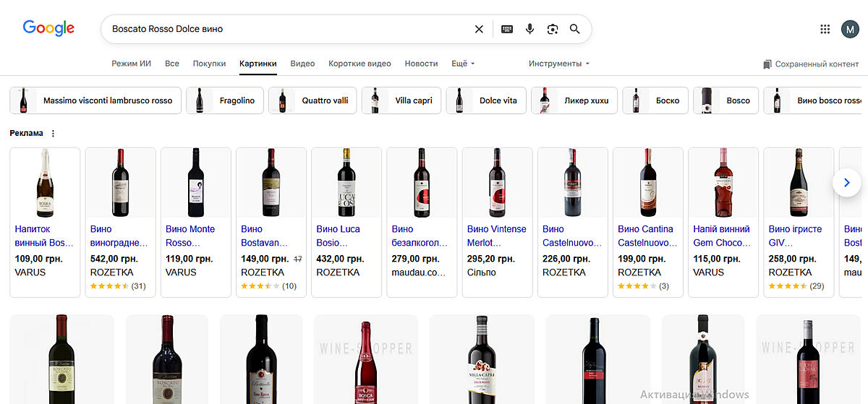Open the Google apps grid
868x404 pixels.
point(825,29)
